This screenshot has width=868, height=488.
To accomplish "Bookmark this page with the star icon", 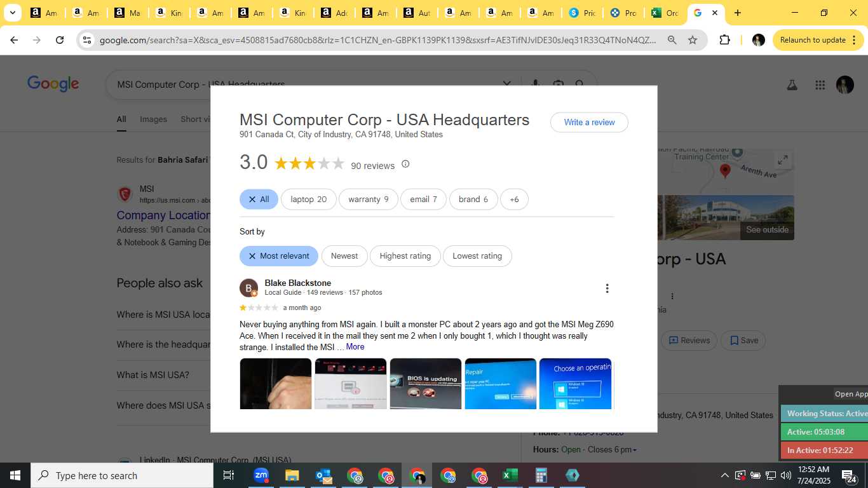I will pyautogui.click(x=693, y=40).
